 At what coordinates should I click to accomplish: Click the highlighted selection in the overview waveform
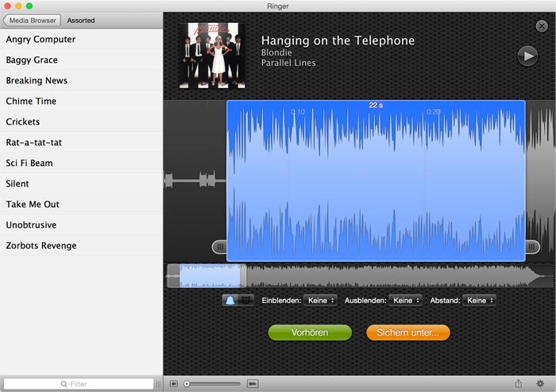coord(210,275)
